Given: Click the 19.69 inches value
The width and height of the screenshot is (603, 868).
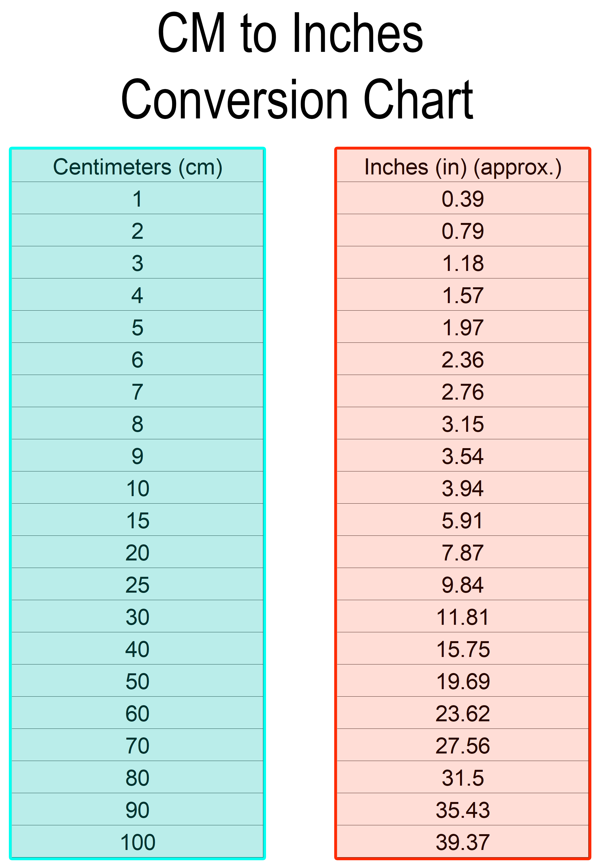Looking at the screenshot, I should pos(463,681).
